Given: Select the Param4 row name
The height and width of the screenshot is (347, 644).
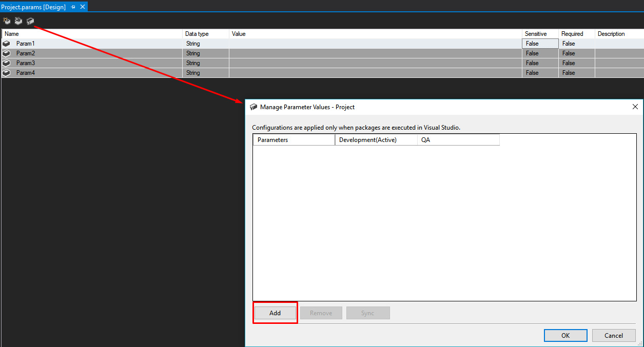Looking at the screenshot, I should 26,73.
